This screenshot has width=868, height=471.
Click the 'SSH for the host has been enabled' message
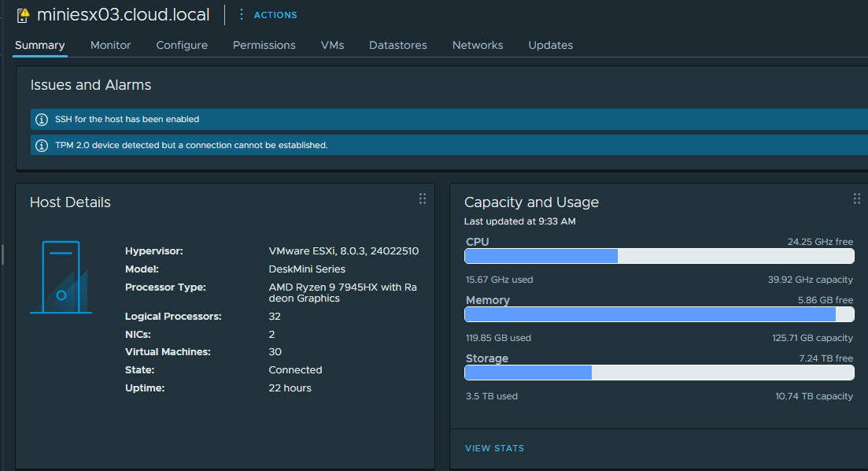[127, 119]
